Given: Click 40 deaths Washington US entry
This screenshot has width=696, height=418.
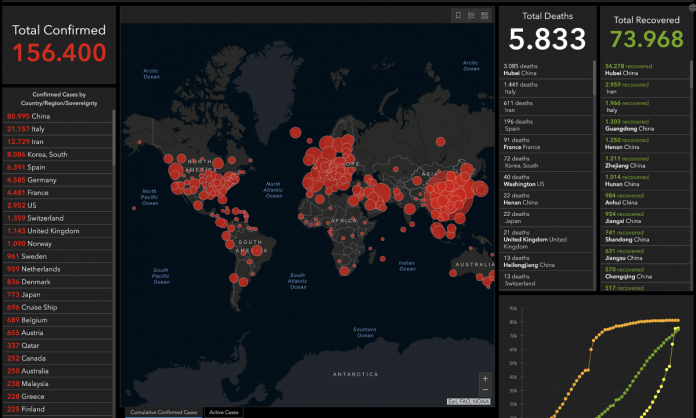Looking at the screenshot, I should [x=546, y=181].
